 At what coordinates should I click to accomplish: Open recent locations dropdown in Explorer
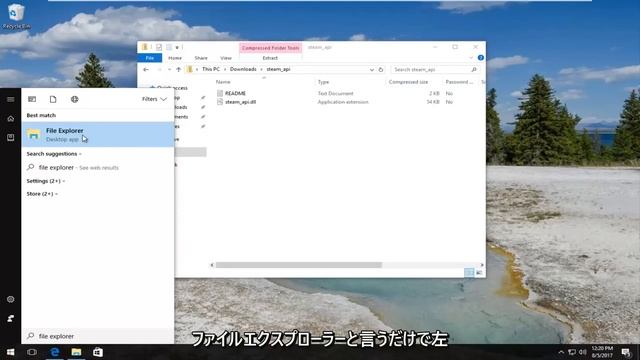[x=169, y=69]
